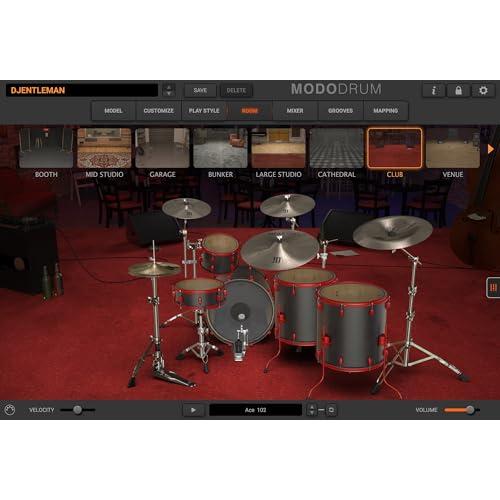
Task: Open the info panel icon
Action: click(x=434, y=90)
